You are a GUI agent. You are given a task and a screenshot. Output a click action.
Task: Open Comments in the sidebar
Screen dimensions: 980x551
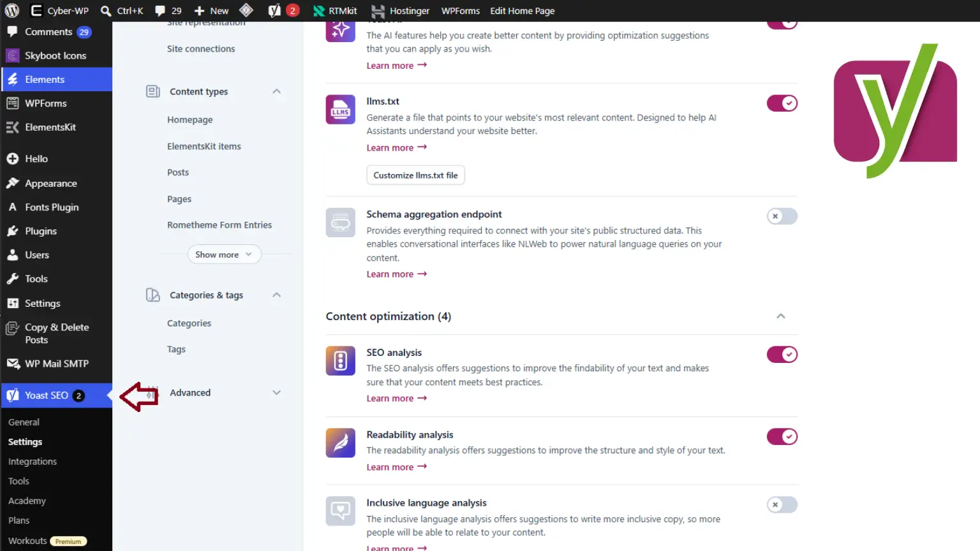point(56,32)
